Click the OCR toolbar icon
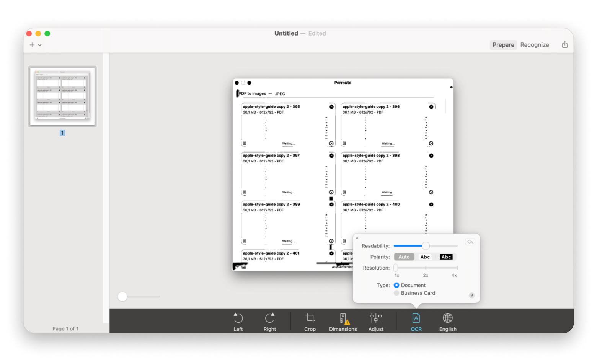This screenshot has width=597, height=364. [x=416, y=322]
